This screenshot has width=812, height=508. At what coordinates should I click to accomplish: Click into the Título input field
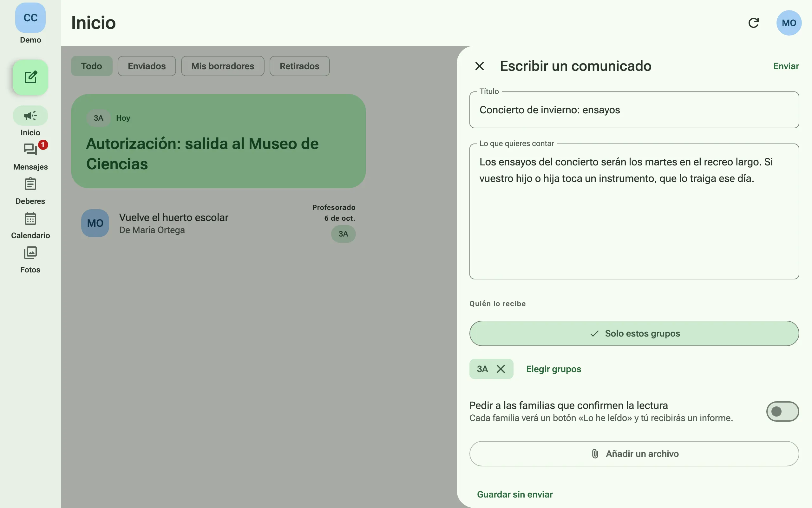click(x=634, y=110)
